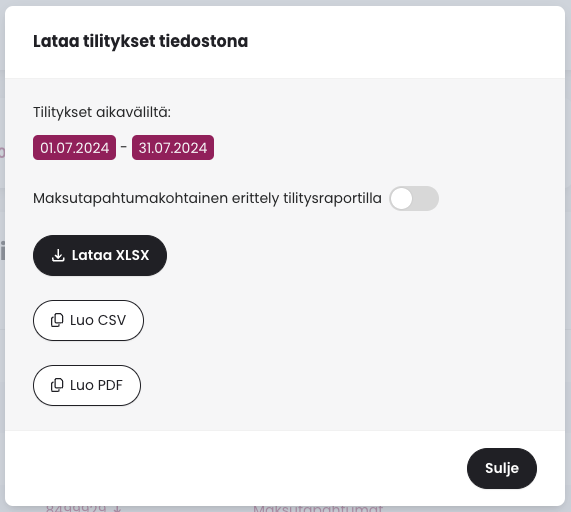The image size is (571, 512).
Task: Click the download arrow beside 8499929
Action: (x=117, y=509)
